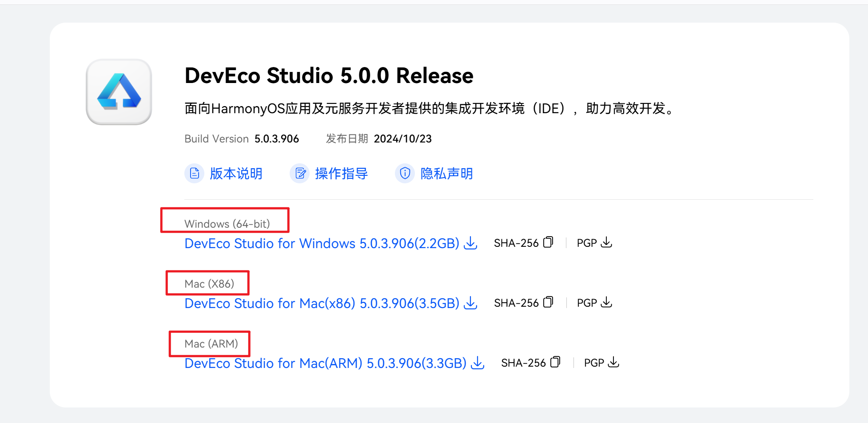Download DevEco Studio for Mac(x86) 5.0.3.906

pyautogui.click(x=322, y=303)
